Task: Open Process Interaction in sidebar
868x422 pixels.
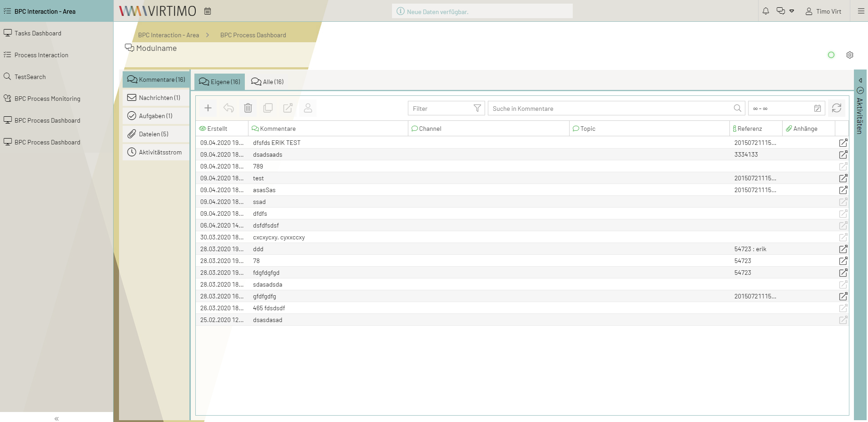Action: pos(41,55)
